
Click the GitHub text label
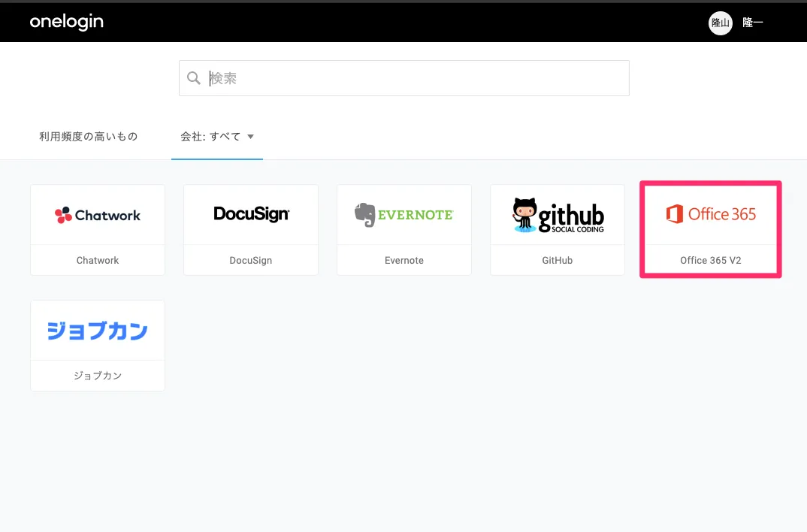(x=558, y=260)
